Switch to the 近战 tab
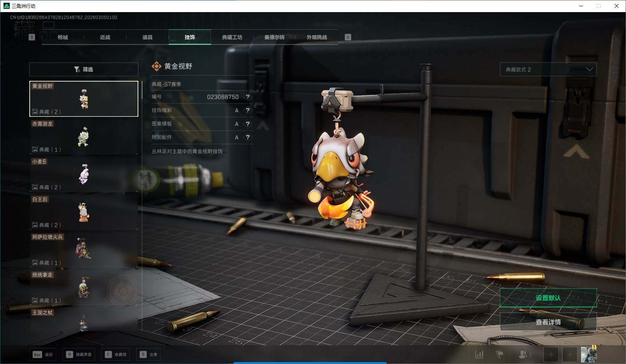Image resolution: width=626 pixels, height=364 pixels. 105,37
